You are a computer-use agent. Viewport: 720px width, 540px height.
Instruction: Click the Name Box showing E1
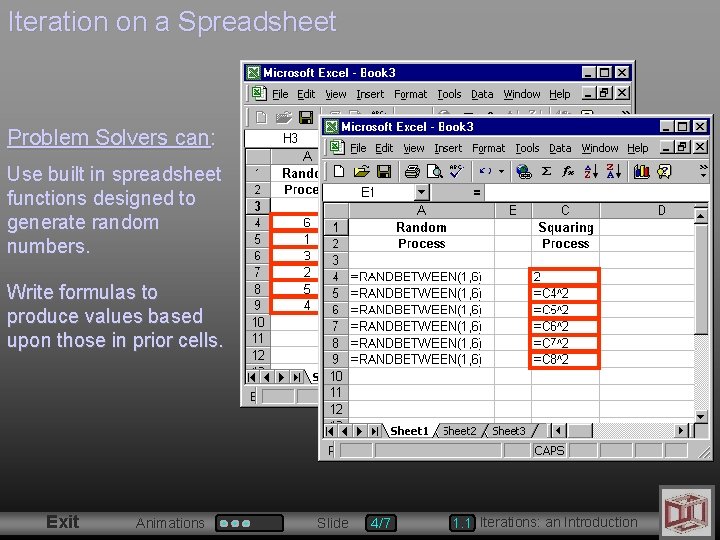coord(369,192)
